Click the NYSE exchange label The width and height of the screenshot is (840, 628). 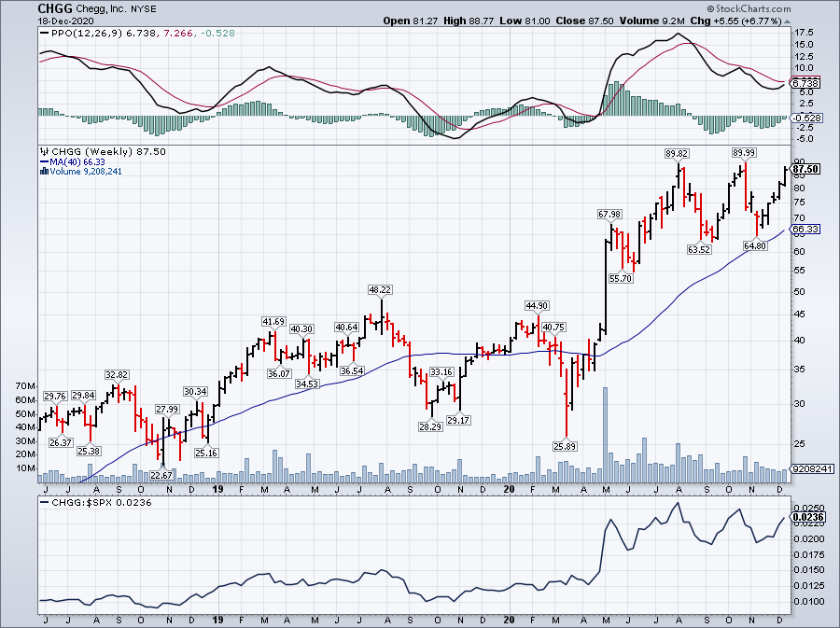[x=143, y=9]
